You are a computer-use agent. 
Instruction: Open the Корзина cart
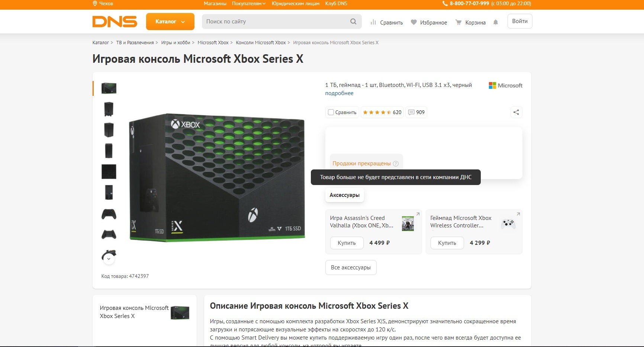(x=471, y=22)
